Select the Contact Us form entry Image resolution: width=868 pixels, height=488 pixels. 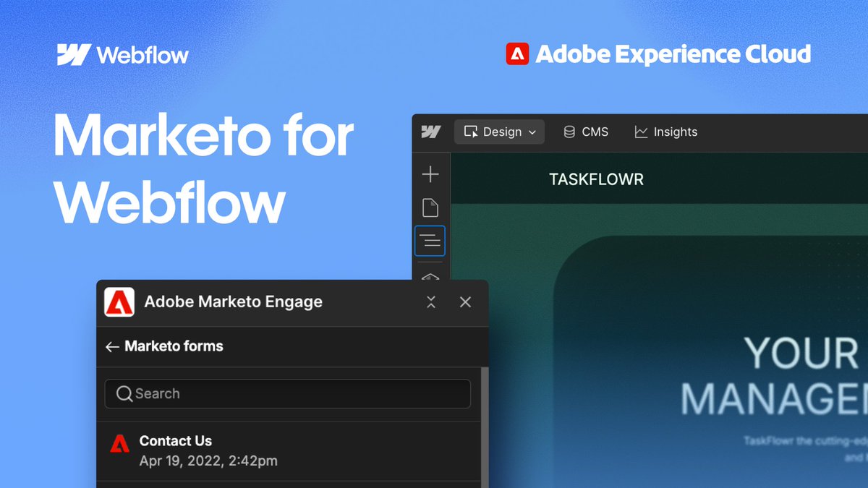pos(288,451)
